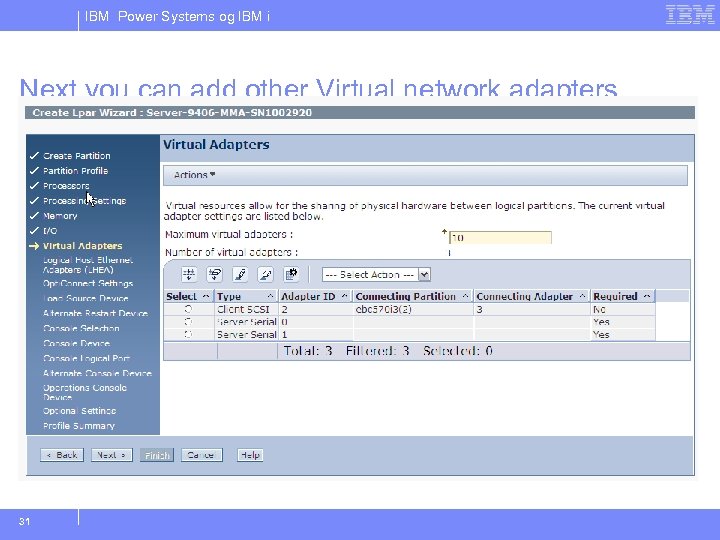Go to the Create Partition step
Image resolution: width=720 pixels, height=540 pixels.
tap(77, 156)
